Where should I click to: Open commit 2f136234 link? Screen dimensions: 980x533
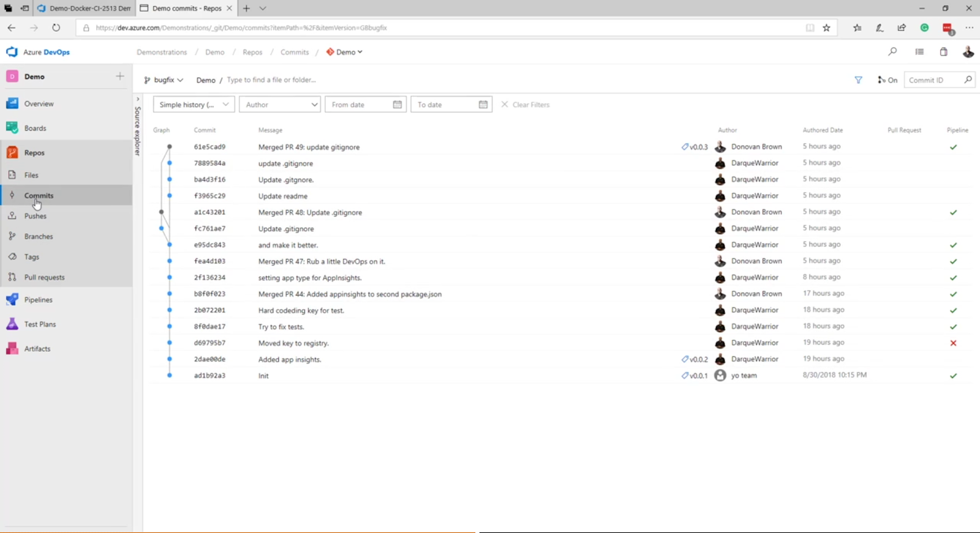click(209, 278)
